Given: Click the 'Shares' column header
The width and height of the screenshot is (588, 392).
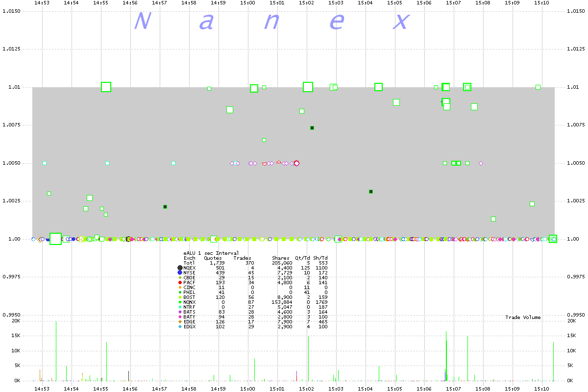Looking at the screenshot, I should (x=281, y=258).
